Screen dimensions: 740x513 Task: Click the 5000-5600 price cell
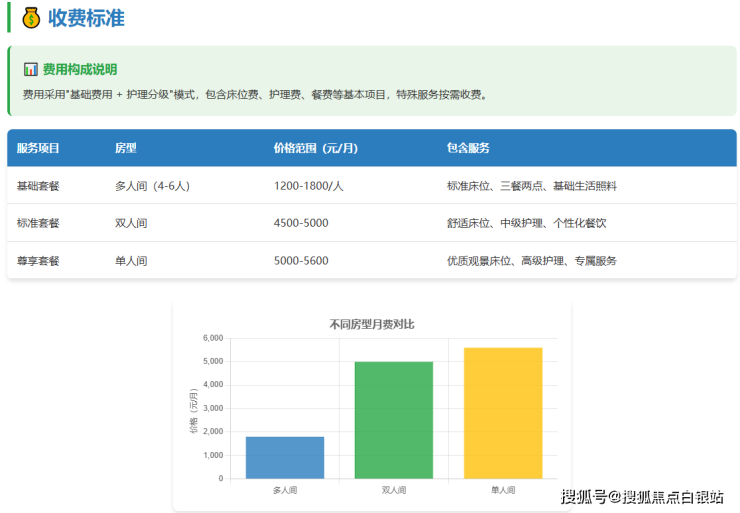pos(300,261)
